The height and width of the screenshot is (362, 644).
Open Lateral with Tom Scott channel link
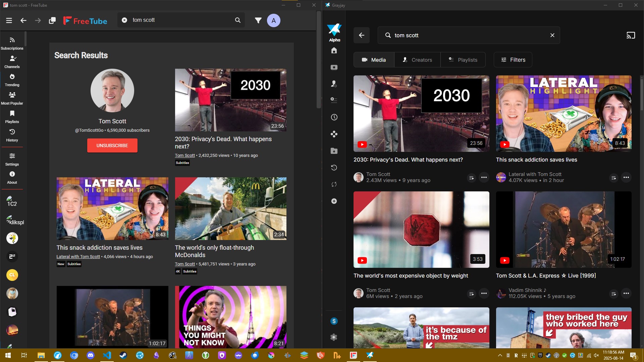tap(78, 257)
